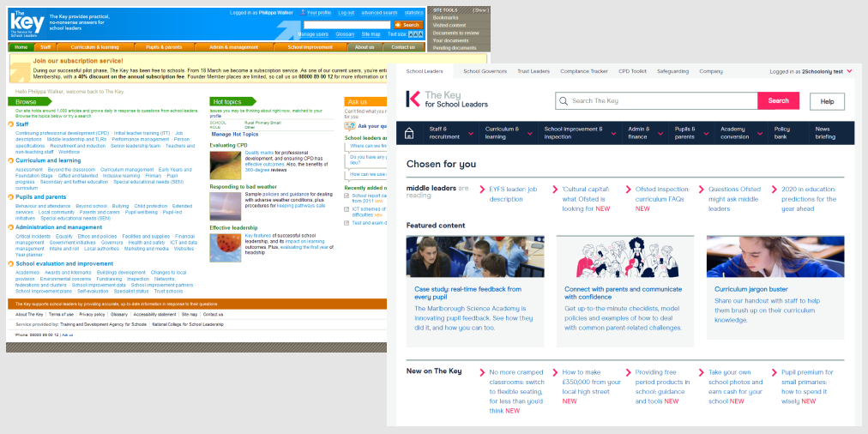Click The Key for School Leaders logo
The width and height of the screenshot is (868, 434).
click(x=447, y=99)
